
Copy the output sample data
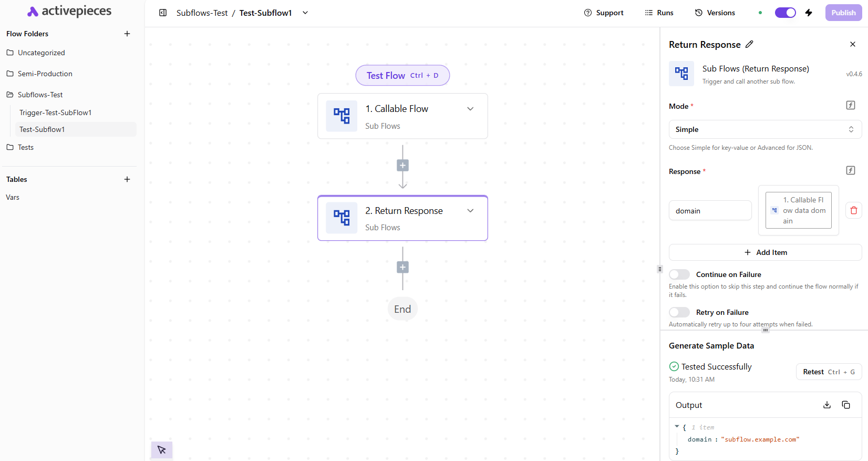[845, 405]
